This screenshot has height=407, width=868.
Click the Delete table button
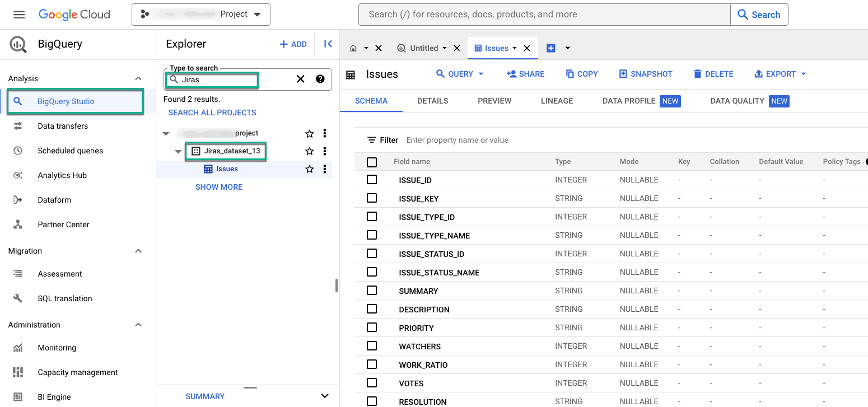(x=713, y=74)
